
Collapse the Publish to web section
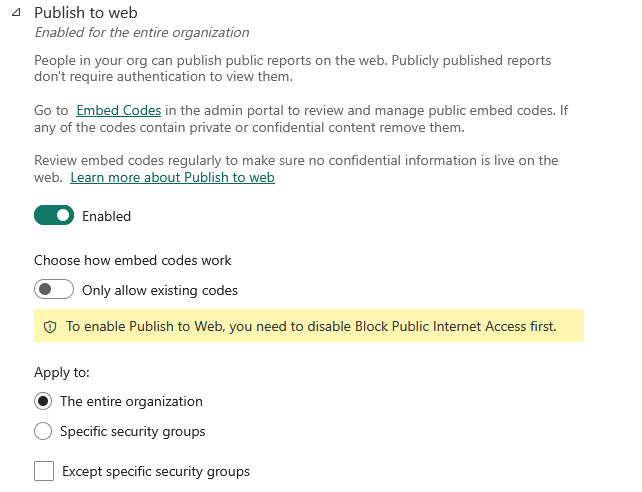16,12
